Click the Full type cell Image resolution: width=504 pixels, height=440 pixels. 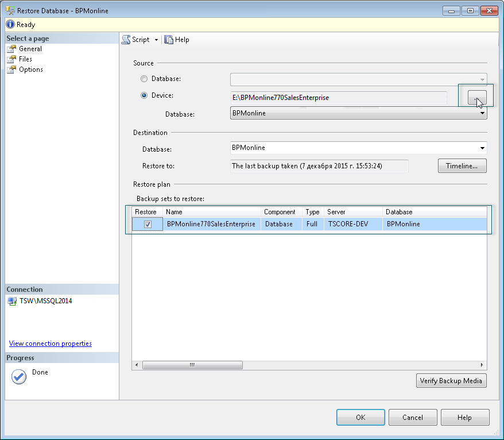coord(312,224)
